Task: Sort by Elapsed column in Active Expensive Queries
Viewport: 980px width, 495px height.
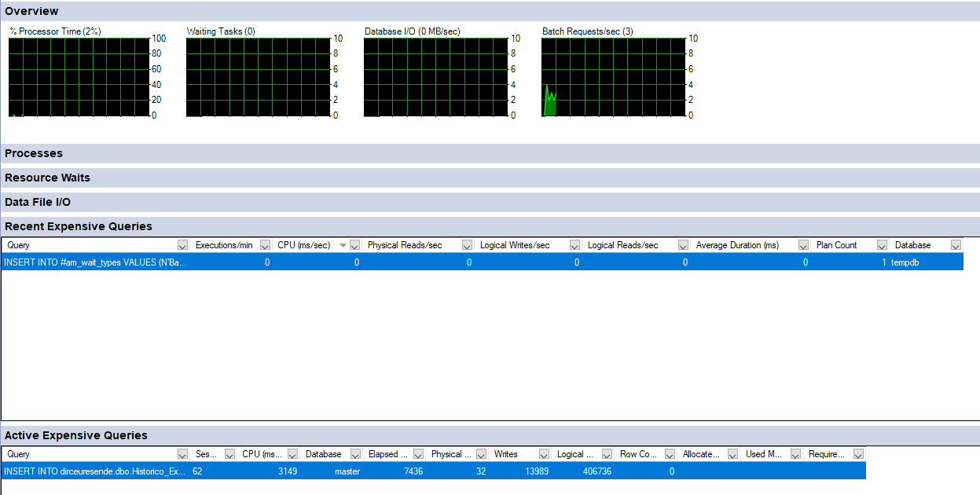Action: [x=388, y=454]
